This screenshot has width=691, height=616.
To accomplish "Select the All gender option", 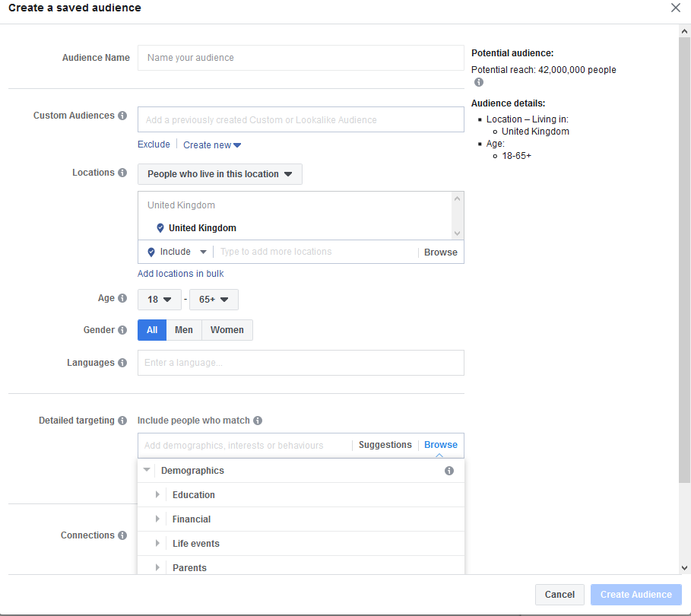I will coord(151,330).
